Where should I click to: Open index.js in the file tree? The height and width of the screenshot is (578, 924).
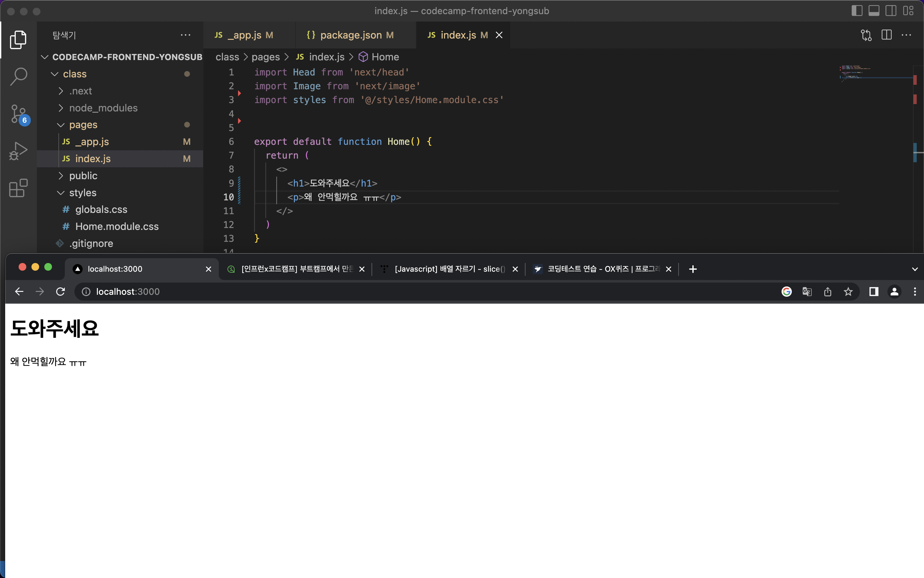[120, 159]
